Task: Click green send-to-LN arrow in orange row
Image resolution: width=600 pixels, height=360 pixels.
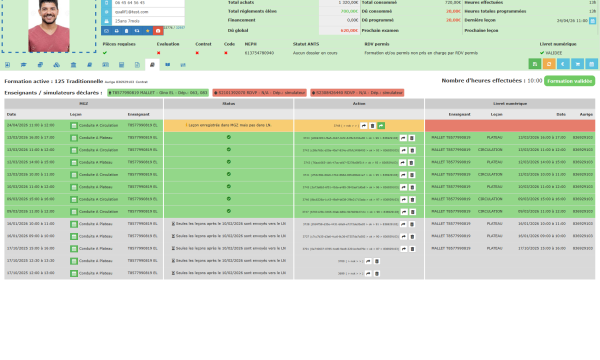Action: coord(381,125)
